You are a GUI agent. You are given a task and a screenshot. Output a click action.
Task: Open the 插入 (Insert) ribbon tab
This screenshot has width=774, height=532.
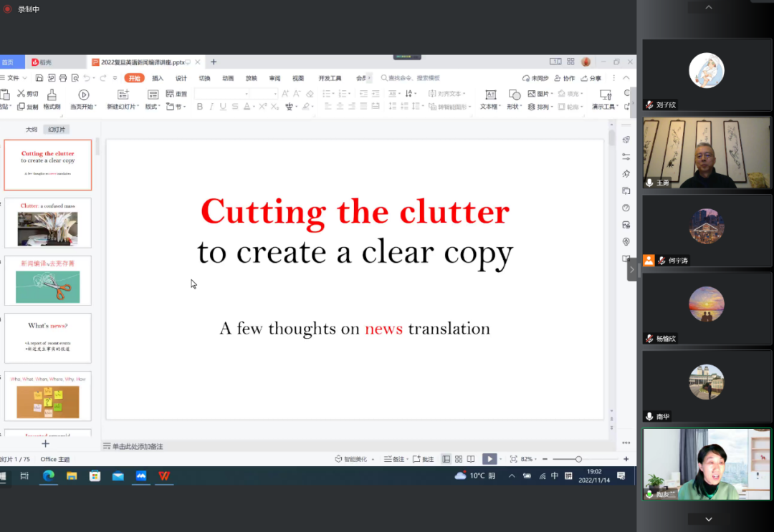click(158, 78)
